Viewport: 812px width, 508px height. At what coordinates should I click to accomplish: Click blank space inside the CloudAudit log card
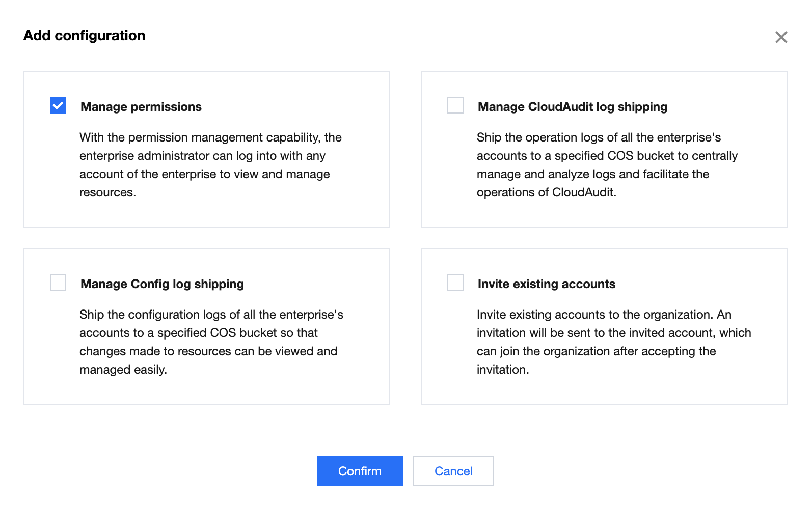713,211
